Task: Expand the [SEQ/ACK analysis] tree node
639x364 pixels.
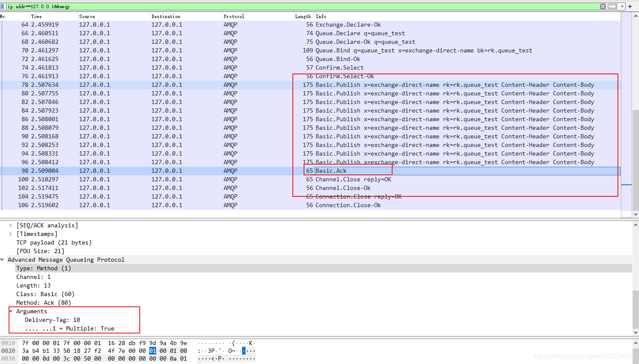Action: 10,225
